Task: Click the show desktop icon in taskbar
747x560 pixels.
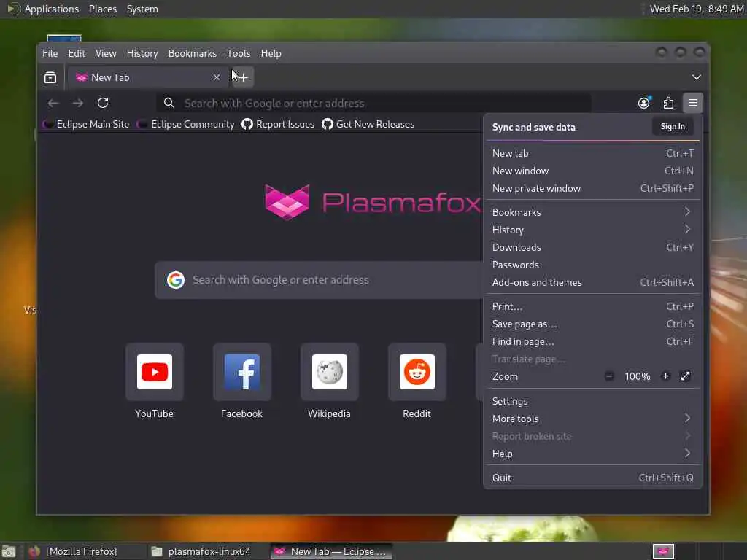Action: (x=9, y=551)
